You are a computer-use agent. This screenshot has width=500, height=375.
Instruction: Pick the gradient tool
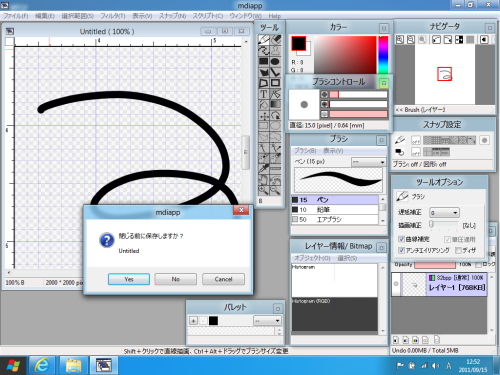coord(275,105)
